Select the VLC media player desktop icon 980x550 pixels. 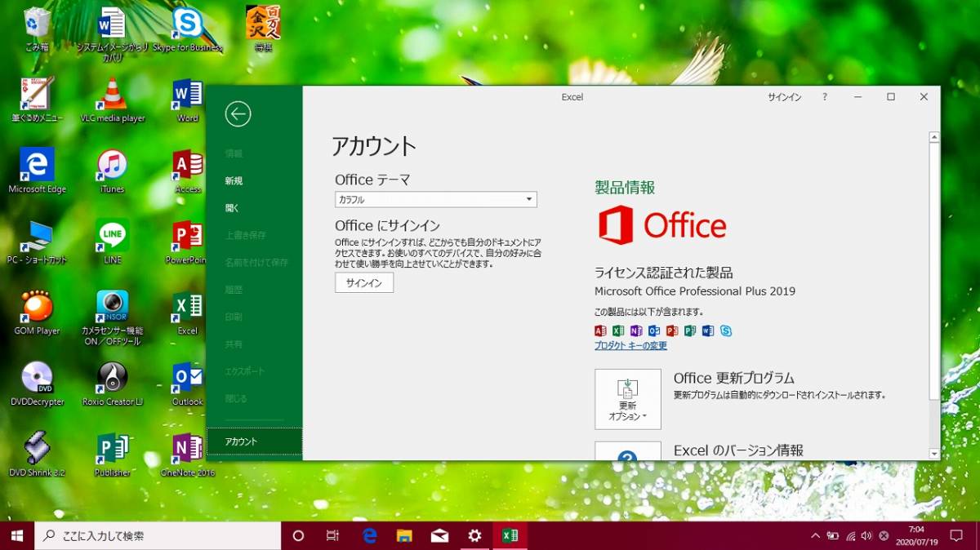(x=112, y=100)
